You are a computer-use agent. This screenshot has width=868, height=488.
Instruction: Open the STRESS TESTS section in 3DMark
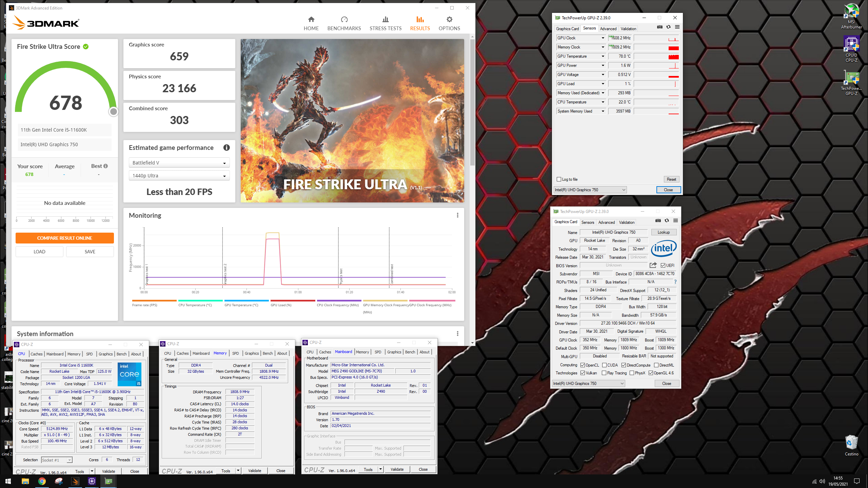(x=385, y=23)
